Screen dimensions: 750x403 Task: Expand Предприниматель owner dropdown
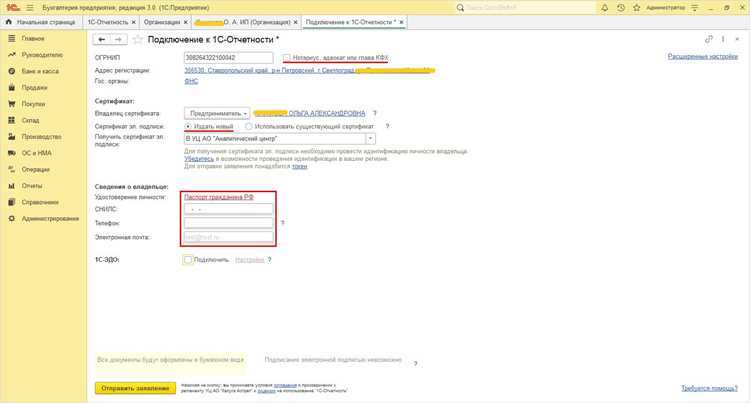point(217,113)
